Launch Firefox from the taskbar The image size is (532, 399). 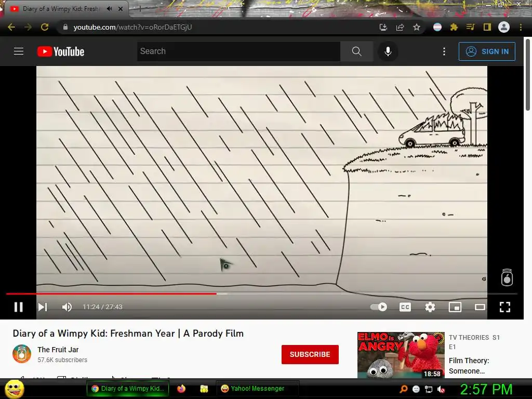click(181, 389)
